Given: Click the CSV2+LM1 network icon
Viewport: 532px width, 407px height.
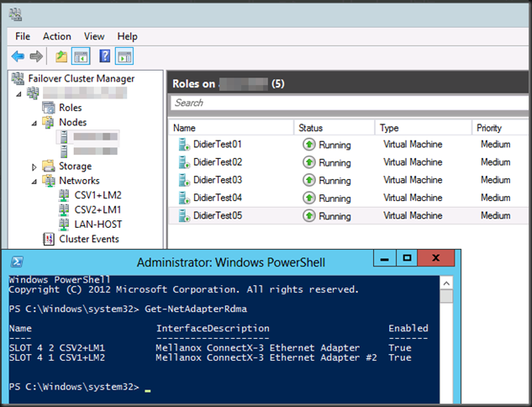Looking at the screenshot, I should coord(63,209).
